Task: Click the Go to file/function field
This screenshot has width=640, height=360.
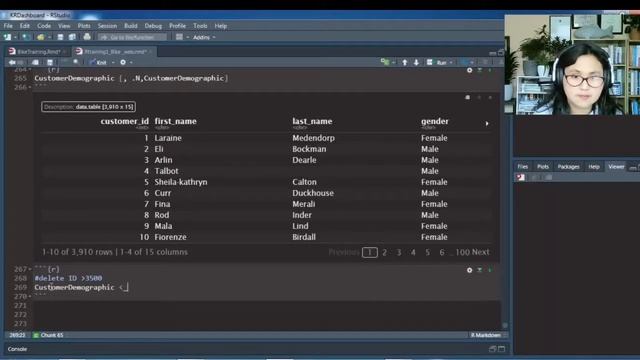Action: (133, 37)
